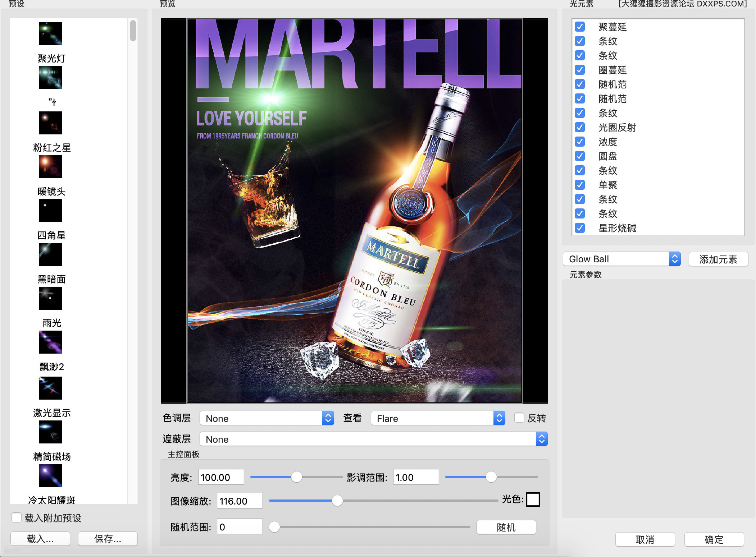756x557 pixels.
Task: Enable the 反转 checkbox
Action: (x=519, y=418)
